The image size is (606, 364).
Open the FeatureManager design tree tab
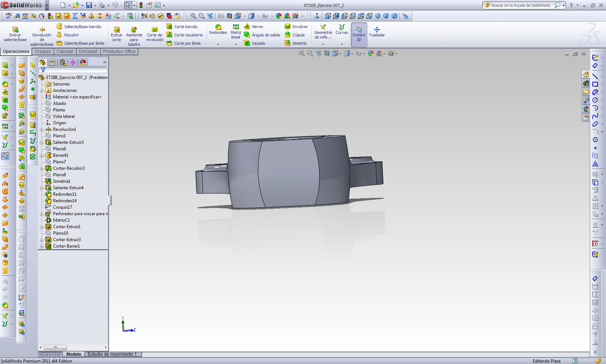point(43,62)
